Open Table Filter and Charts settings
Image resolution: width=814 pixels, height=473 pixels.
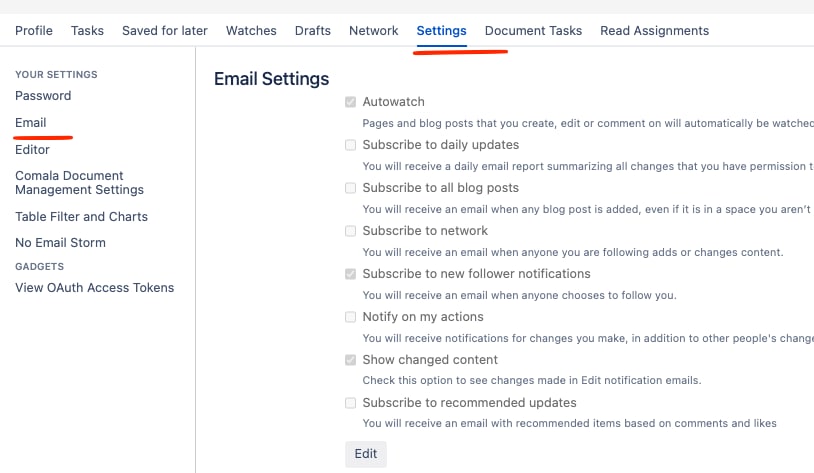[x=82, y=217]
